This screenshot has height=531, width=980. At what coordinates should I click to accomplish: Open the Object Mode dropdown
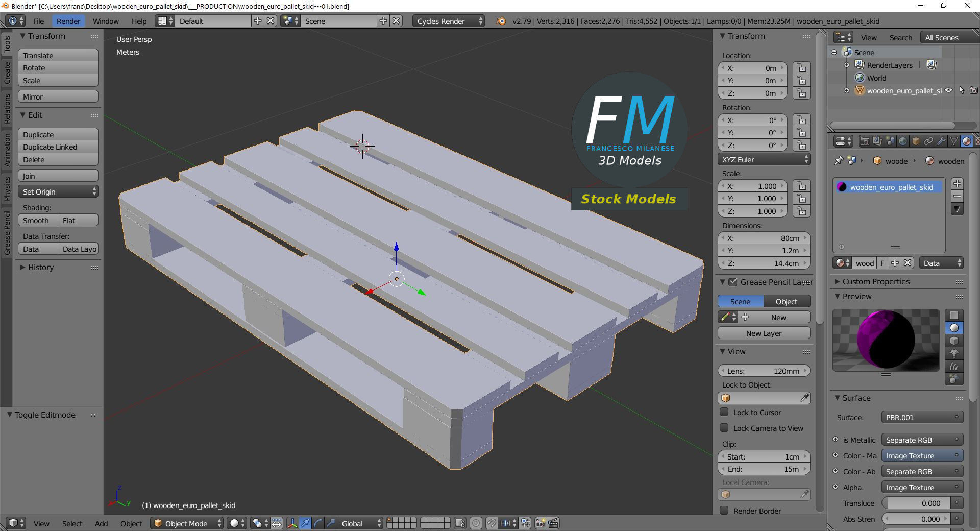187,523
